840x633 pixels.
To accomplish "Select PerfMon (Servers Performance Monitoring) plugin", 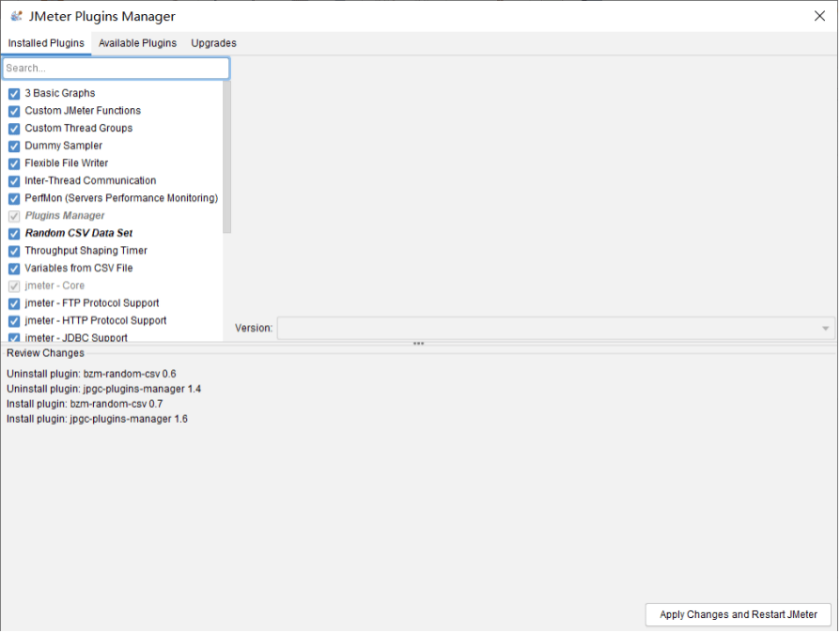I will pyautogui.click(x=121, y=198).
